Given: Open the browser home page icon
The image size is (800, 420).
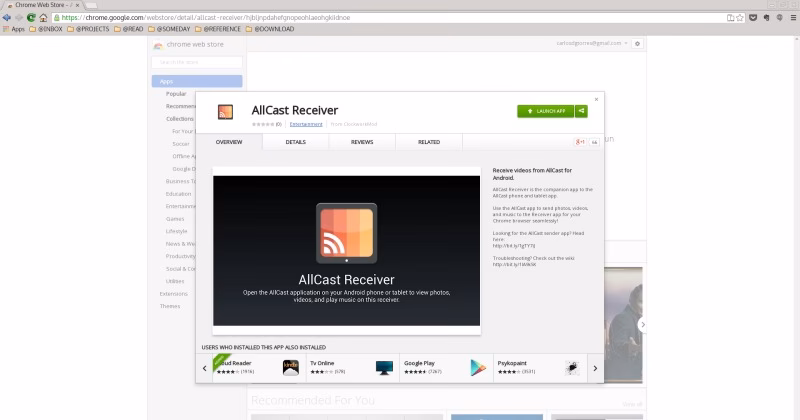Looking at the screenshot, I should pyautogui.click(x=43, y=17).
